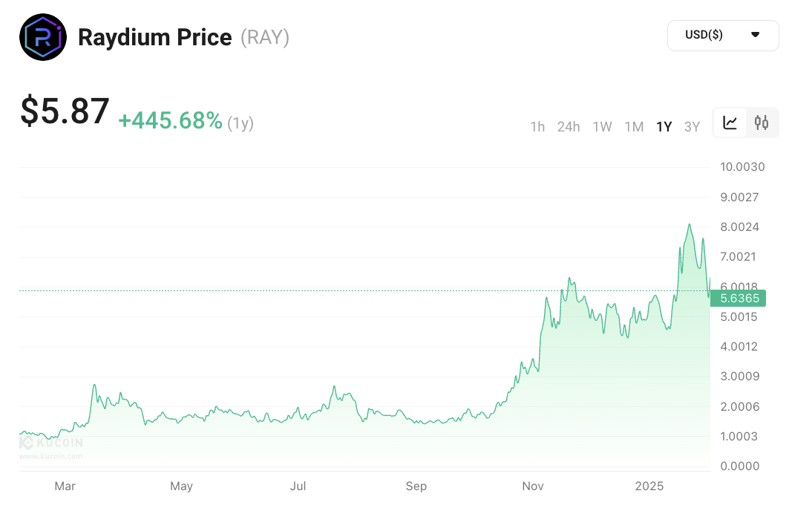
Task: Switch chart to 3Y range
Action: [692, 126]
